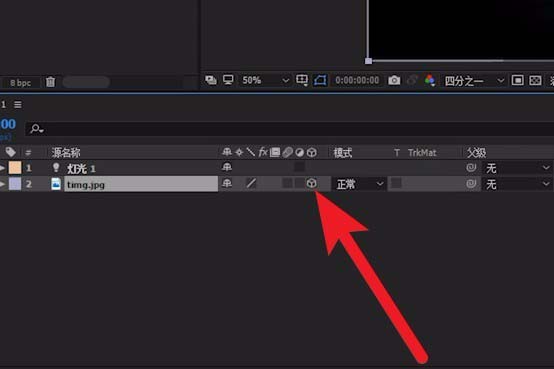Click the monitor preview icon
This screenshot has height=369, width=554.
click(228, 80)
